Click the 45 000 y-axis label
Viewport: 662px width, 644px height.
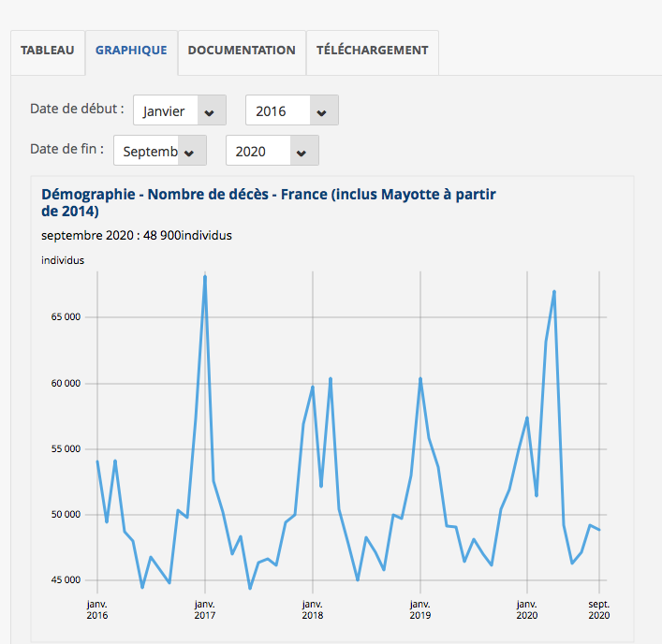click(x=66, y=580)
